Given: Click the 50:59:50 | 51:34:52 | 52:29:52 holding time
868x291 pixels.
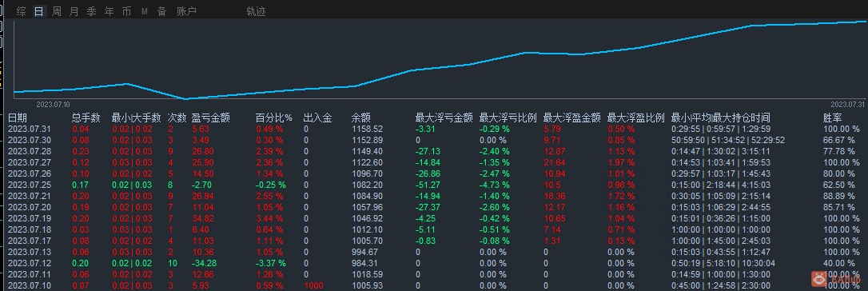Looking at the screenshot, I should click(727, 140).
